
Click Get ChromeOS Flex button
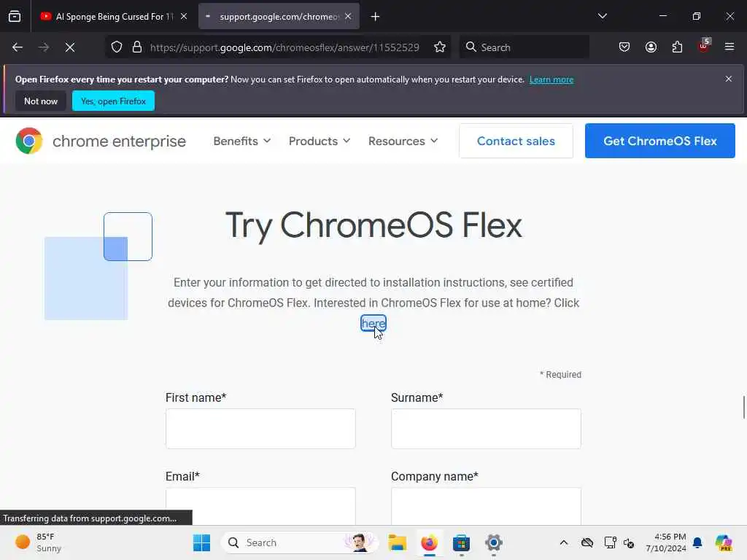click(659, 141)
